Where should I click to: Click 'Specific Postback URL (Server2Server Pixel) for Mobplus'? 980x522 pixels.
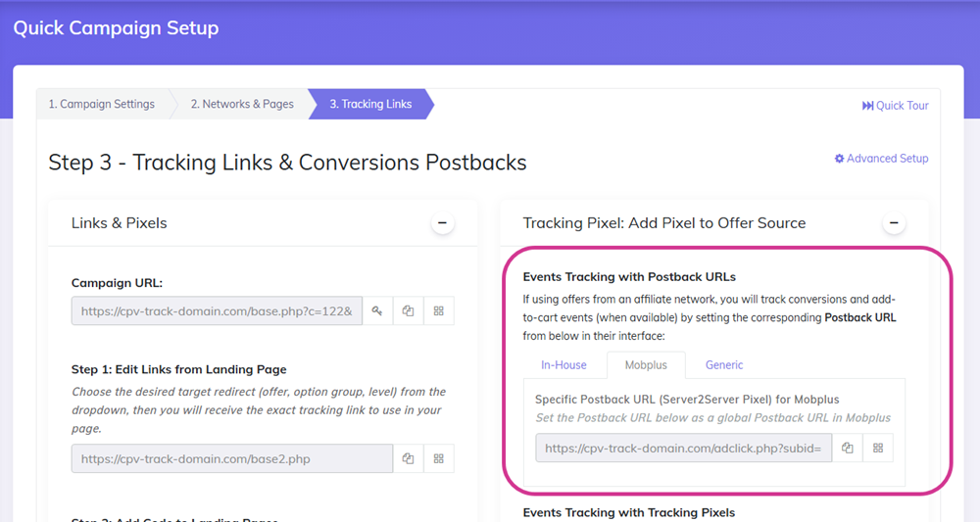coord(687,400)
